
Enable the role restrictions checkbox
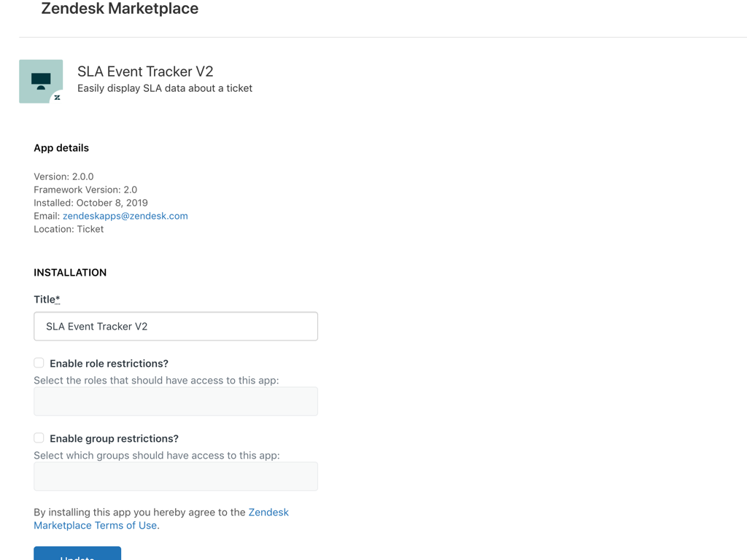(39, 363)
